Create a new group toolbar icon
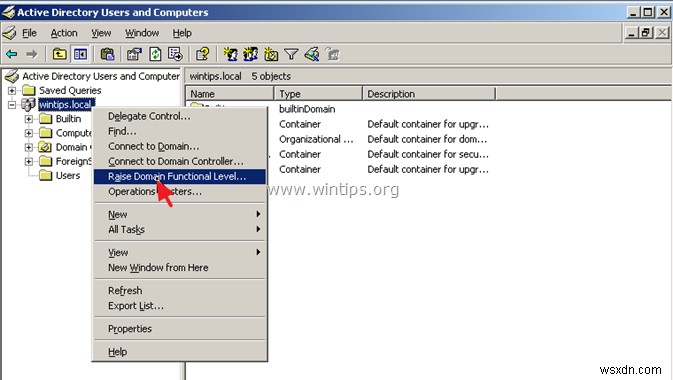The width and height of the screenshot is (673, 380). tap(251, 54)
